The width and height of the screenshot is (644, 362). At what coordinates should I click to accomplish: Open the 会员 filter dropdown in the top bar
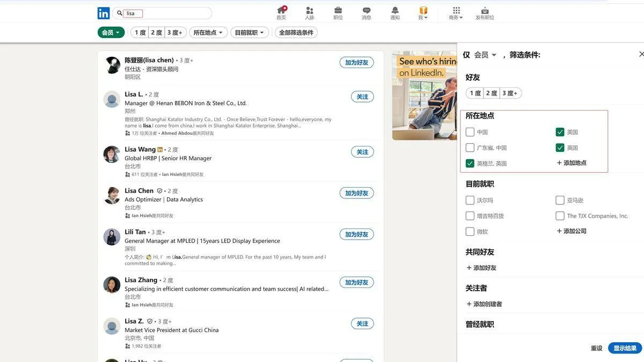coord(111,32)
